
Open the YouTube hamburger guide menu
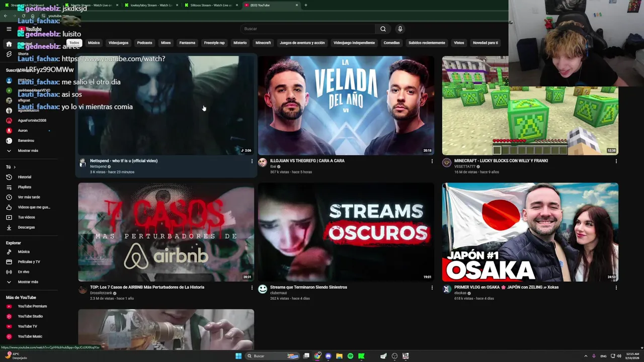pos(9,29)
